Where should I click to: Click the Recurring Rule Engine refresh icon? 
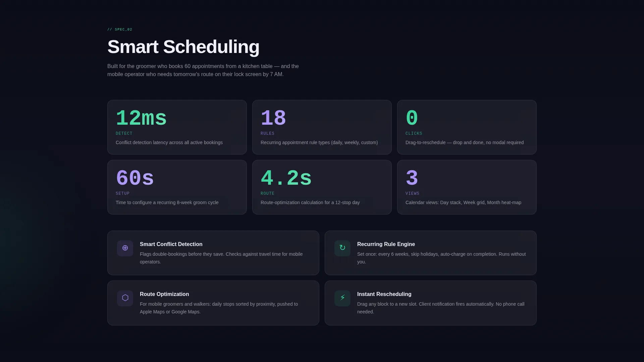coord(342,248)
